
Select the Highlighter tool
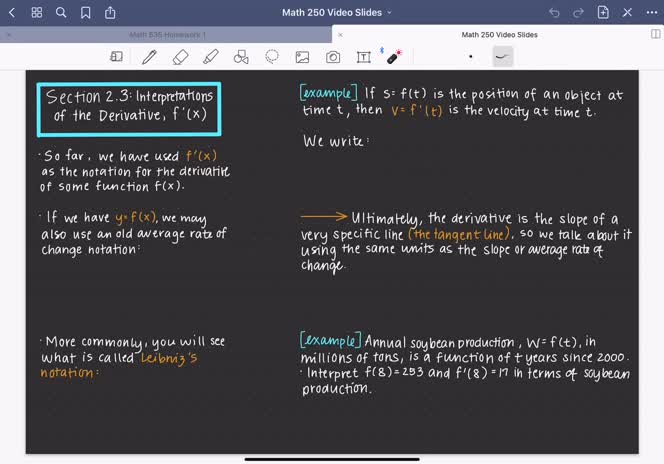210,57
